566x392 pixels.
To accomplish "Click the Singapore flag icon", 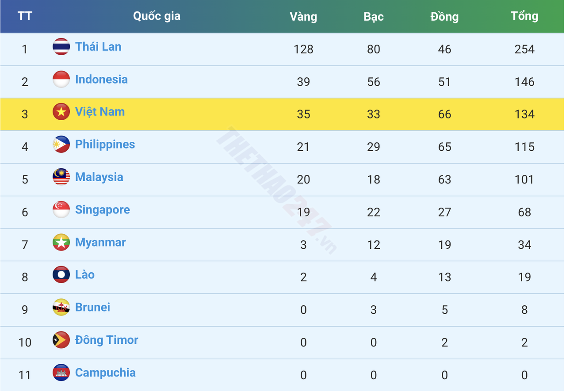I will point(61,209).
